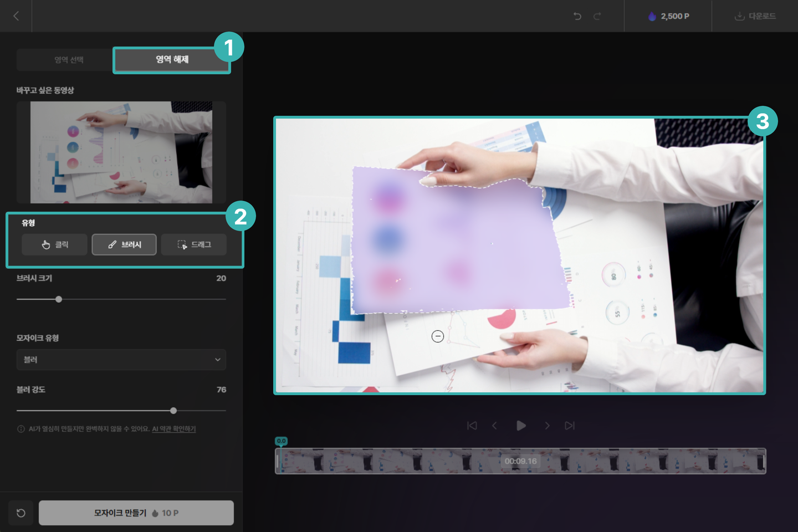Click the back arrow icon
Screen dimensions: 798x532
pyautogui.click(x=16, y=16)
